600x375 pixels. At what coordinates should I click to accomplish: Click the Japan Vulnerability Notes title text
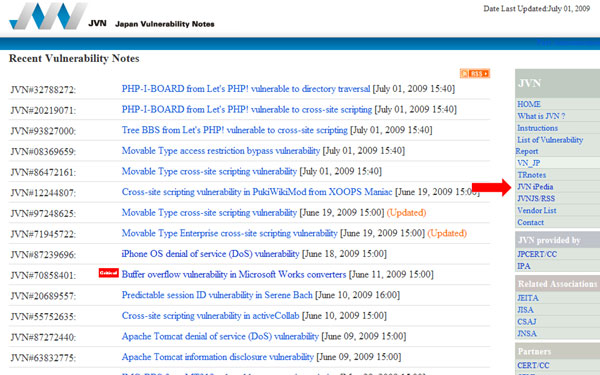point(165,24)
